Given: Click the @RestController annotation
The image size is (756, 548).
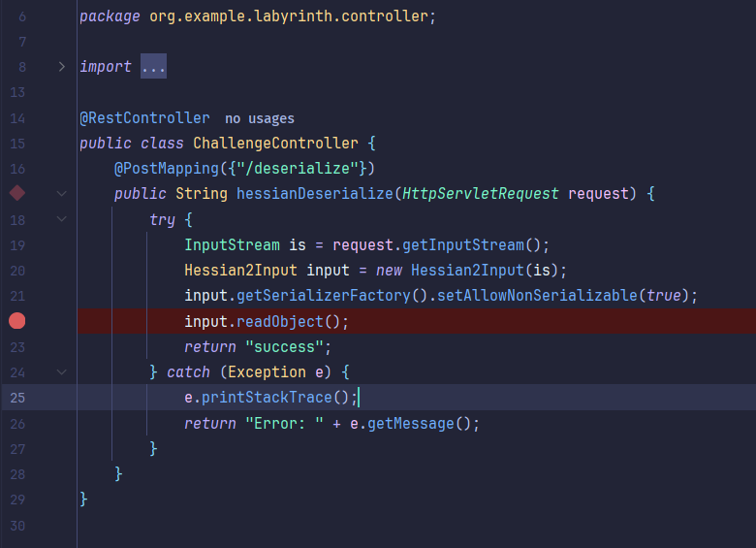Looking at the screenshot, I should pyautogui.click(x=144, y=117).
